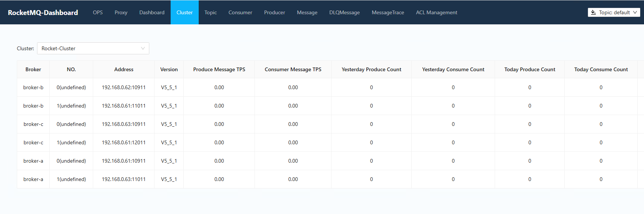Navigate to the Consumer page
Image resolution: width=644 pixels, height=214 pixels.
pyautogui.click(x=240, y=12)
